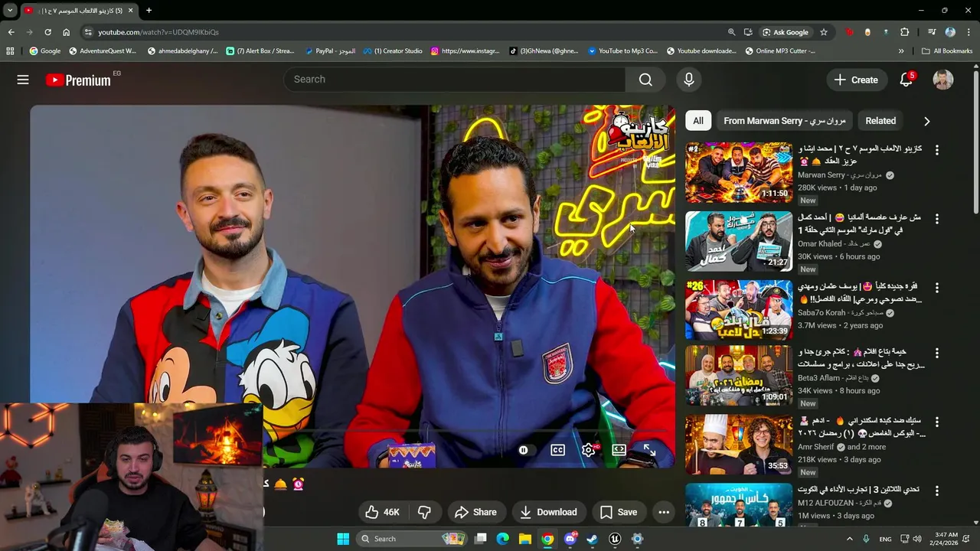
Task: Go back in Chrome
Action: click(x=11, y=32)
